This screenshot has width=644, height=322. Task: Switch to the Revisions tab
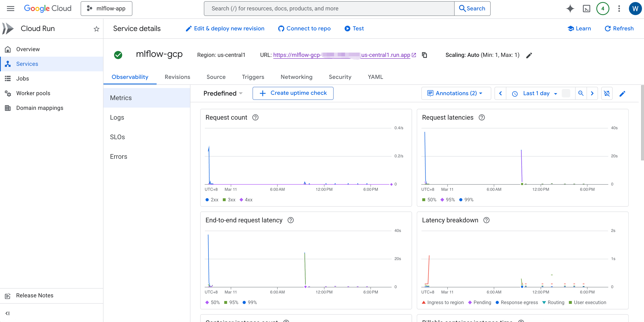pyautogui.click(x=177, y=77)
